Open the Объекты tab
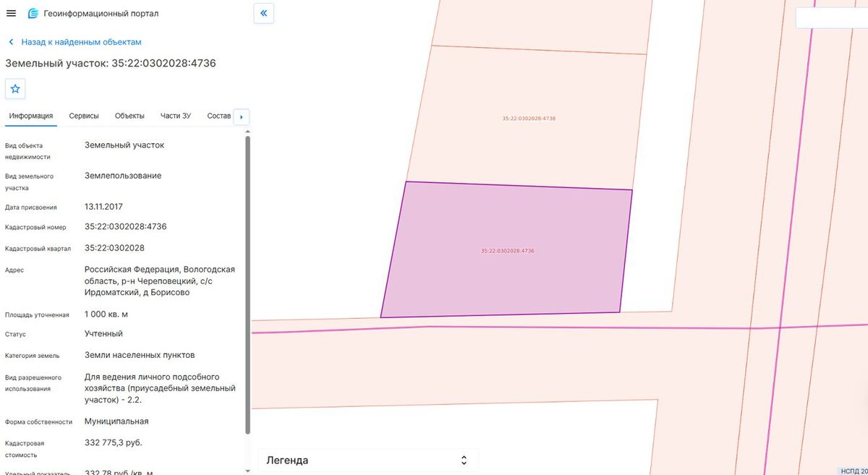Screen dimensions: 868x475 coord(129,116)
